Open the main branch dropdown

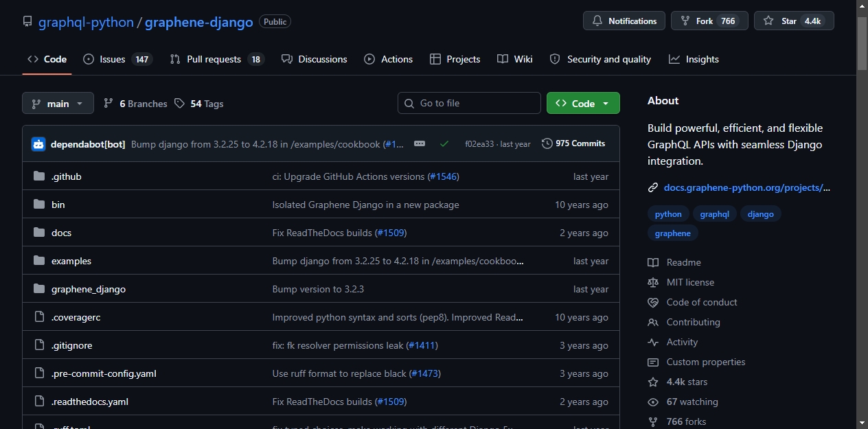click(58, 103)
